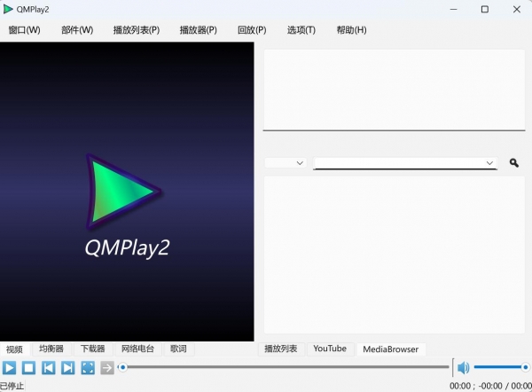Viewport: 532px width, 392px height.
Task: Open the 播放列表(P) menu
Action: point(137,30)
